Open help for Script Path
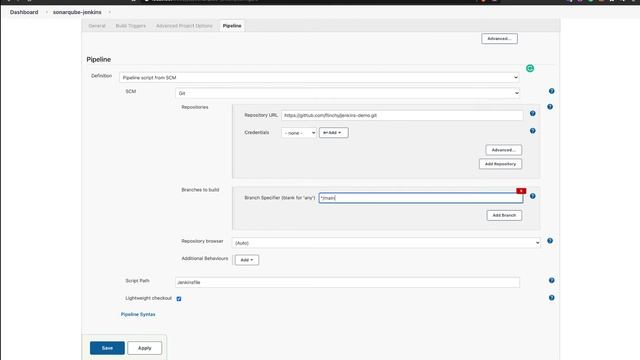 coord(551,280)
